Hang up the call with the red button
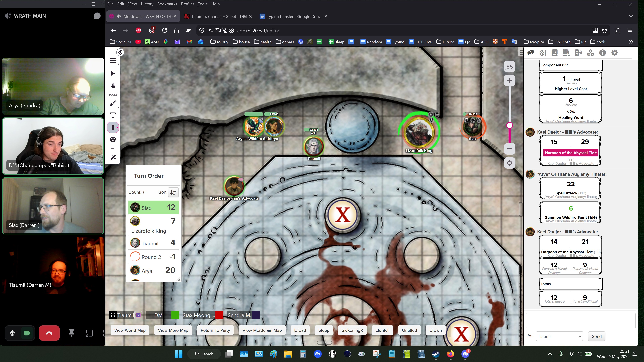The image size is (644, 362). (49, 333)
